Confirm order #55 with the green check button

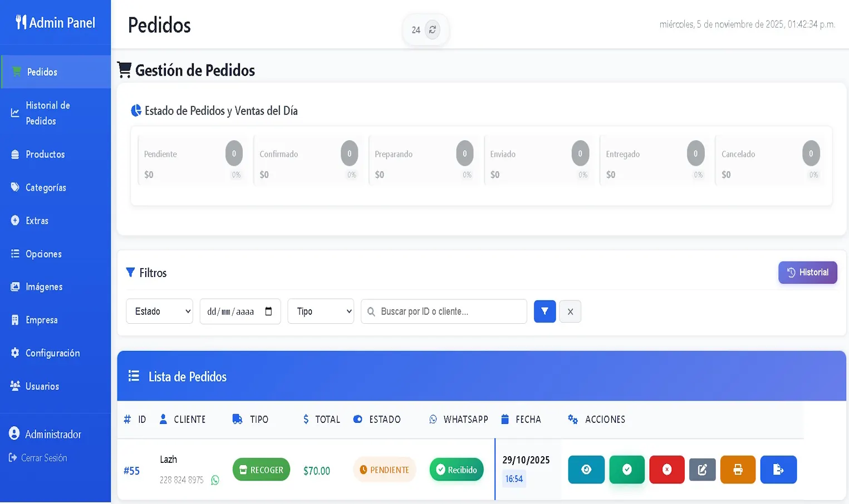(627, 470)
